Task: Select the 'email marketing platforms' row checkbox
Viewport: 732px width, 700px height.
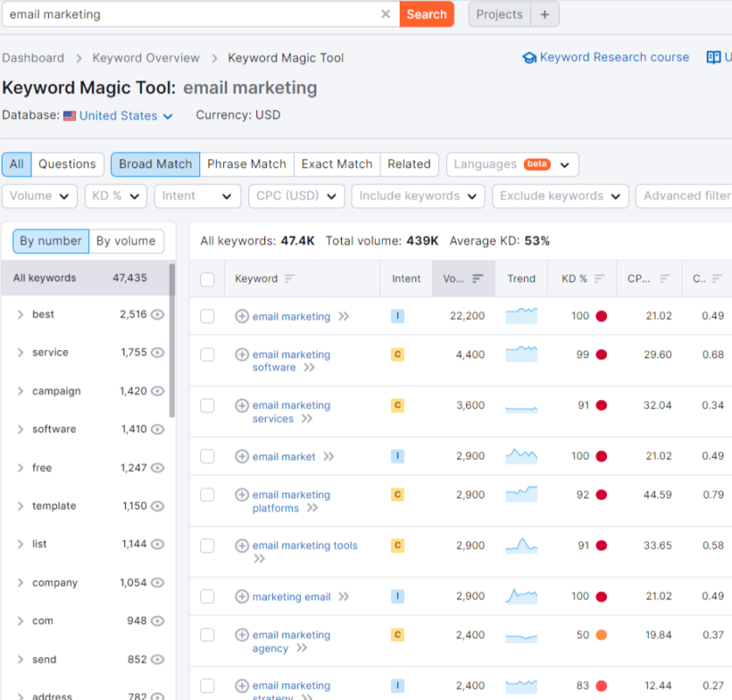Action: click(207, 495)
